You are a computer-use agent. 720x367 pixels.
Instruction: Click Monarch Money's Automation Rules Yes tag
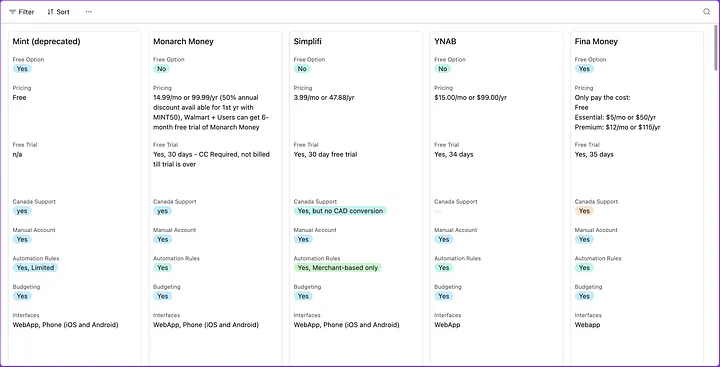click(163, 268)
